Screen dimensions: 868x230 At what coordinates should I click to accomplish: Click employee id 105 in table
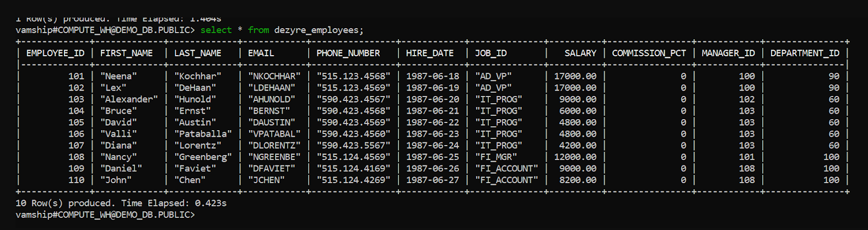pyautogui.click(x=76, y=122)
